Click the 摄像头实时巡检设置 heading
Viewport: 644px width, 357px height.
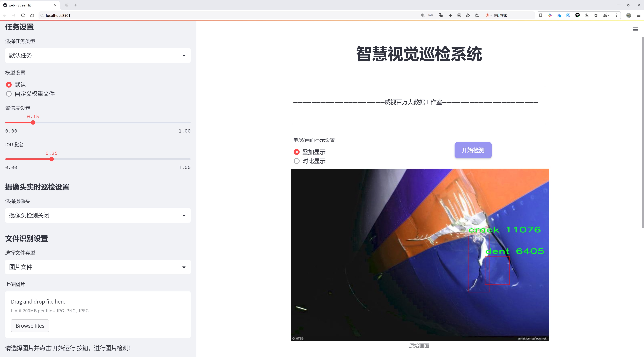[37, 187]
